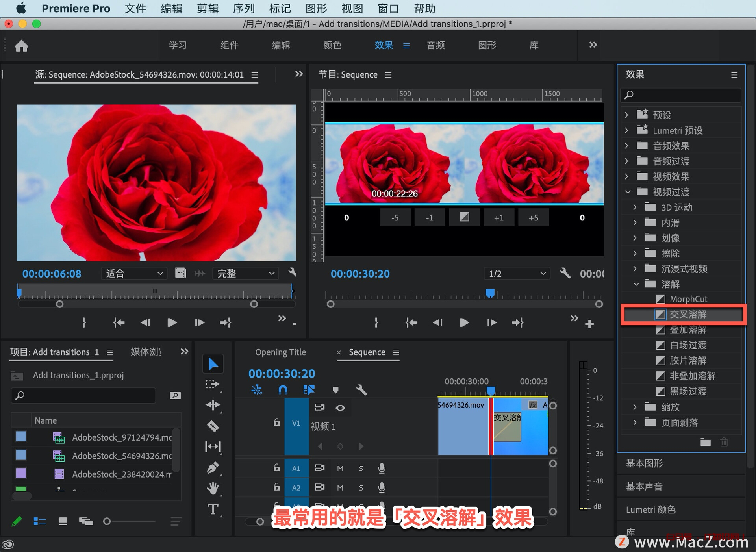Click the Home icon
This screenshot has width=756, height=552.
tap(21, 46)
